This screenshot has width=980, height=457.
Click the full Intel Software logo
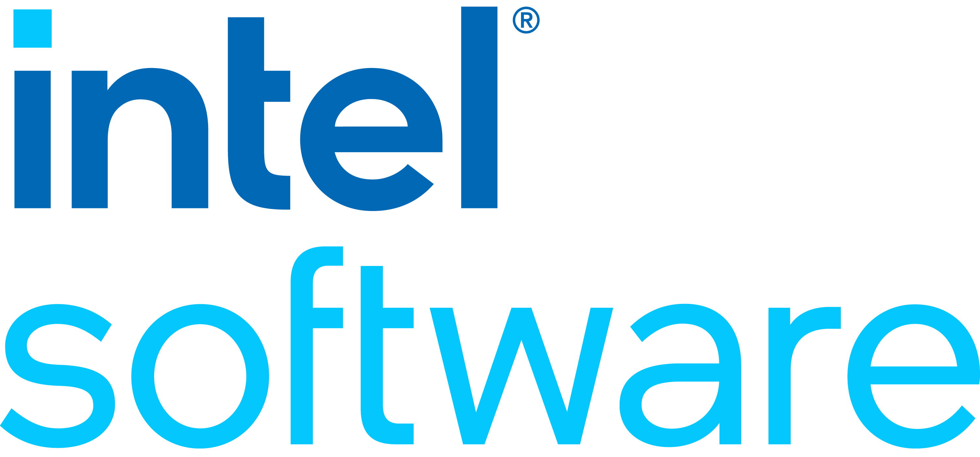click(x=490, y=228)
